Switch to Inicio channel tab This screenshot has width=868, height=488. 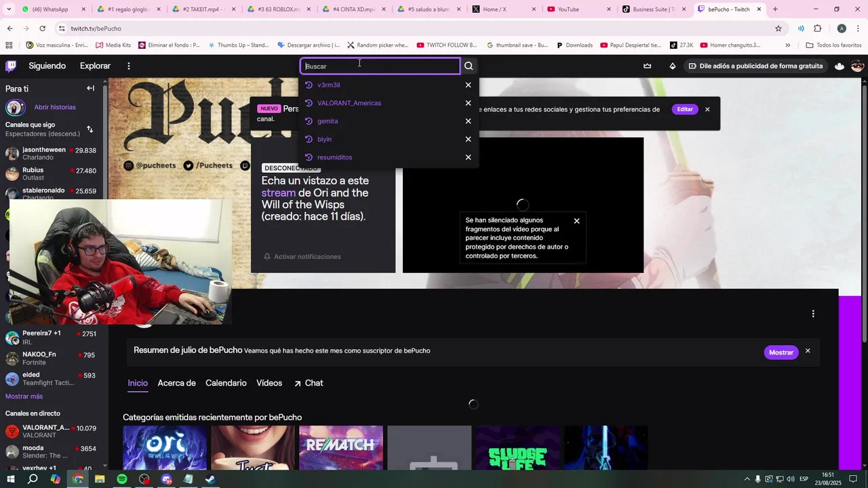point(138,383)
